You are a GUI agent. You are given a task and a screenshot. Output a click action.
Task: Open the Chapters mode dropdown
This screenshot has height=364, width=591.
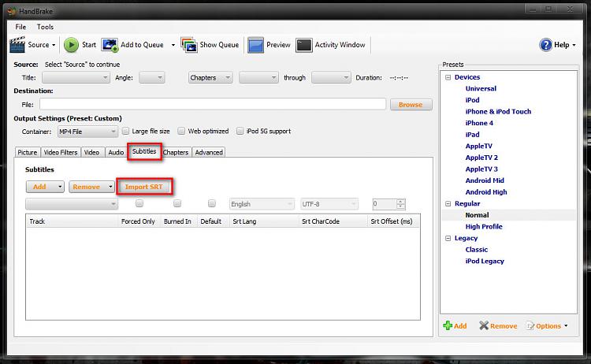click(x=210, y=78)
